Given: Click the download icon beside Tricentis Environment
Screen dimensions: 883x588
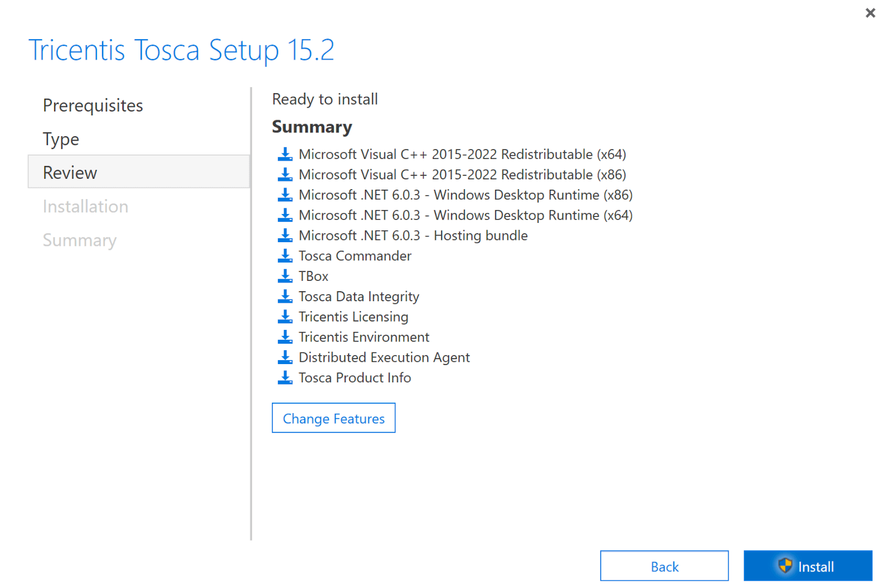Looking at the screenshot, I should click(285, 337).
